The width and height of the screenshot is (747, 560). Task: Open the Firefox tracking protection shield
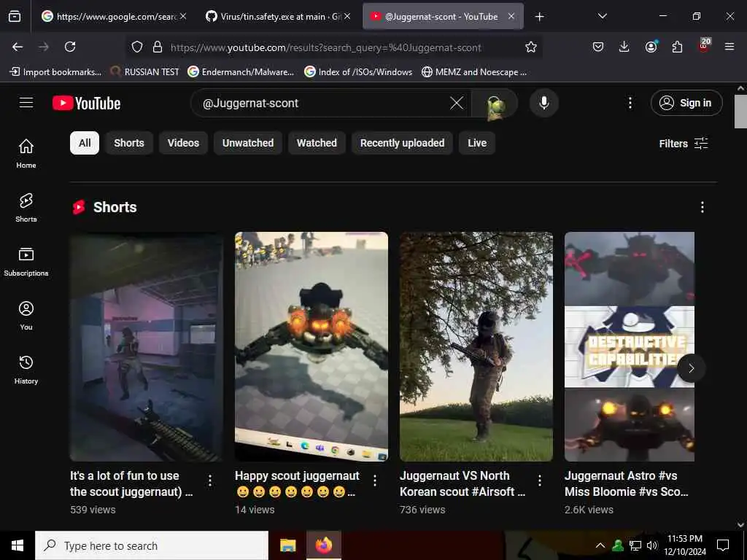point(137,47)
